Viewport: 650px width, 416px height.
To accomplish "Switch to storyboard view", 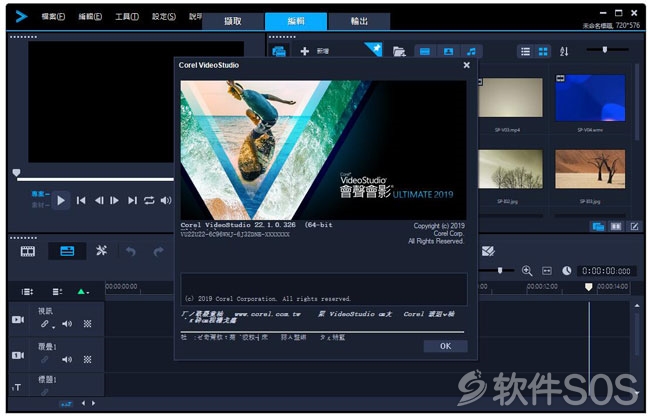I will pyautogui.click(x=28, y=251).
